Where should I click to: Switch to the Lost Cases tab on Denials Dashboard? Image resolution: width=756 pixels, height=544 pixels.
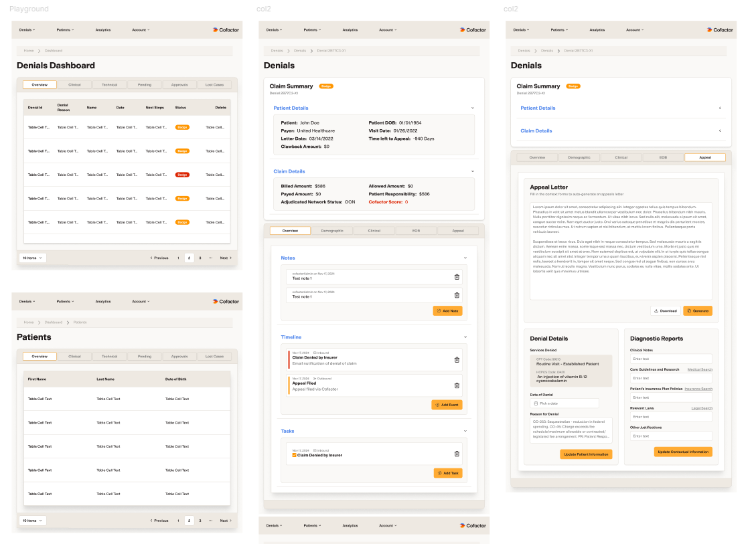click(214, 85)
